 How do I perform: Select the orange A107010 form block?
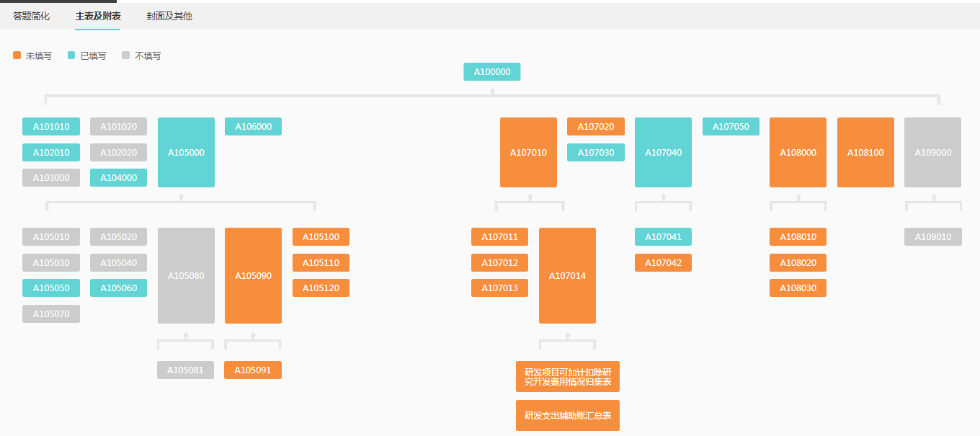point(528,152)
